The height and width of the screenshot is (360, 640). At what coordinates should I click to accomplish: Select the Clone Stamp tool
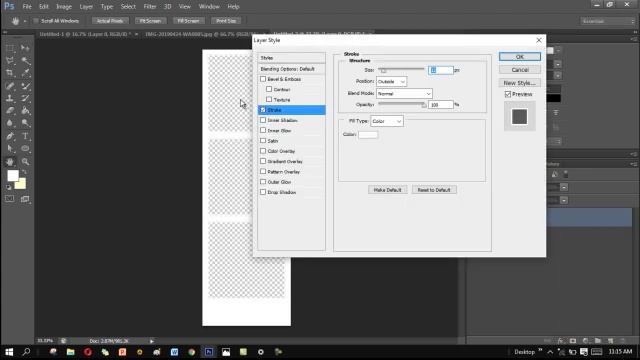10,98
